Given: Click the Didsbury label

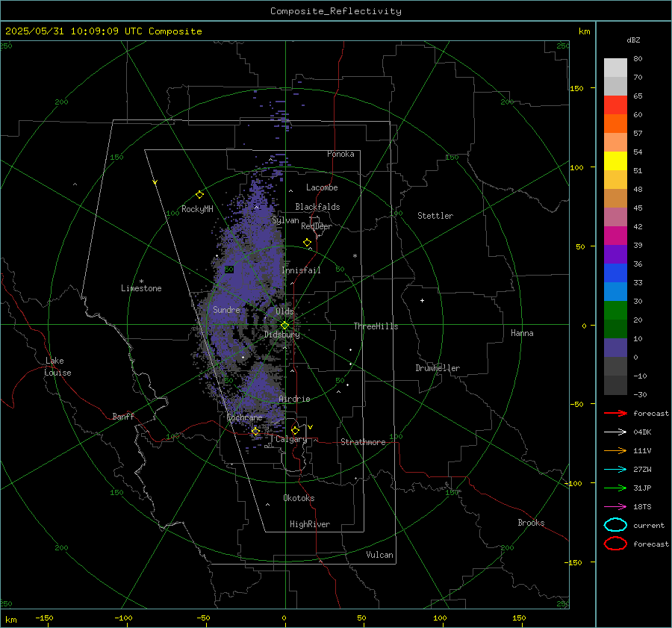Looking at the screenshot, I should (281, 335).
